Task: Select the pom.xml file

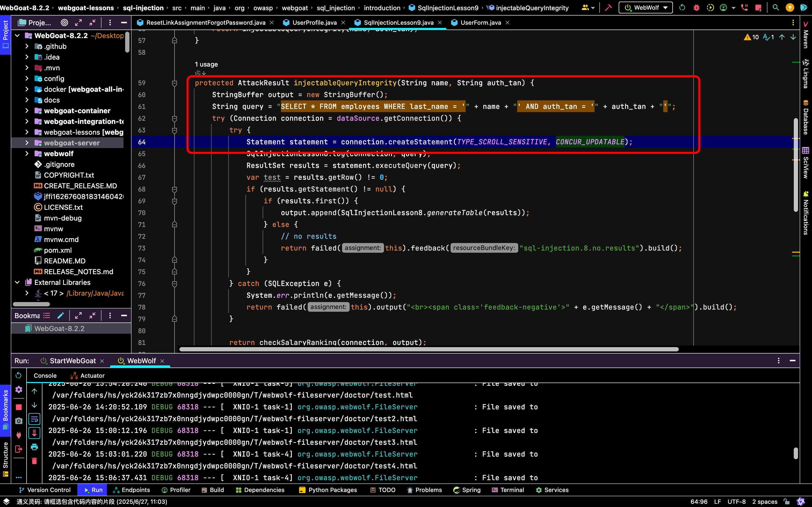Action: (58, 250)
